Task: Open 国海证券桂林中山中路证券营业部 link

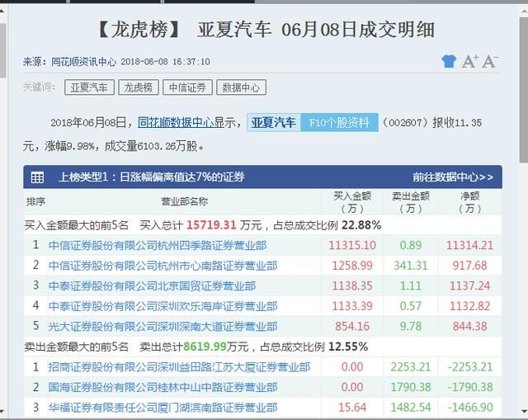Action: [x=163, y=387]
